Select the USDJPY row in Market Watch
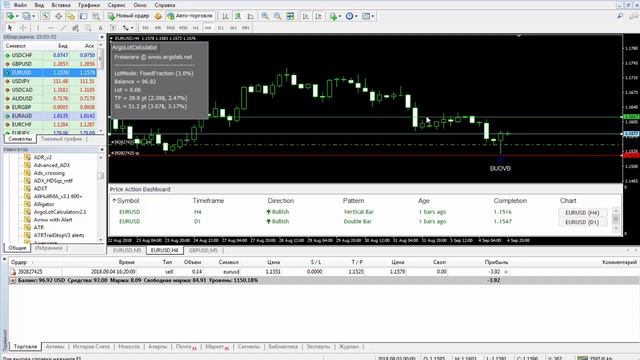640x360 pixels. click(50, 81)
